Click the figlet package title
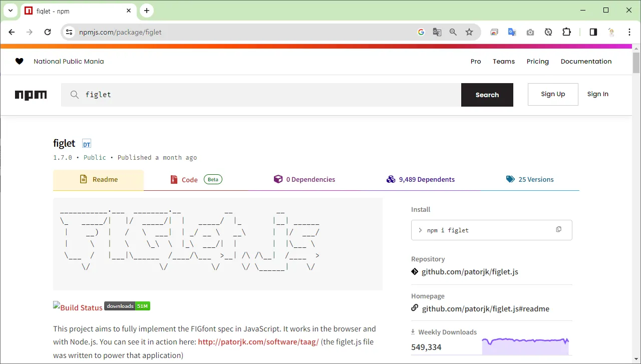The image size is (641, 364). click(64, 143)
